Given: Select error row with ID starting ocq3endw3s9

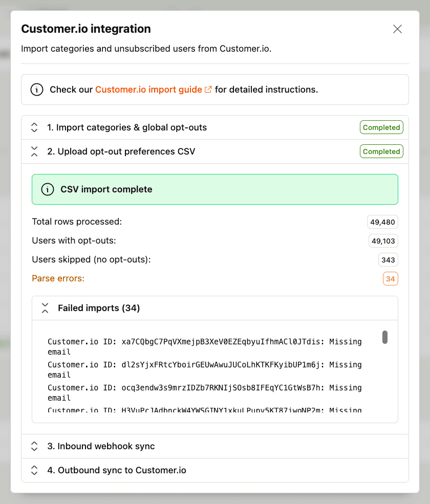Looking at the screenshot, I should pos(205,393).
